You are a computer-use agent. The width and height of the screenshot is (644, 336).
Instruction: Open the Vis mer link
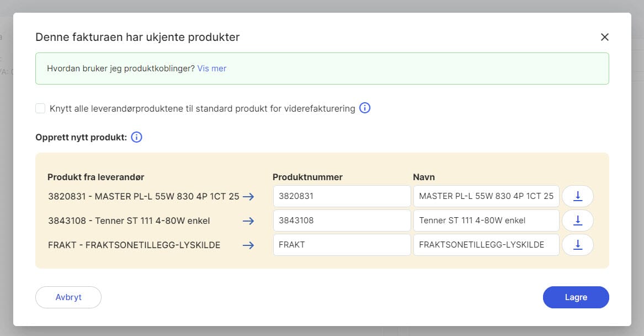click(212, 69)
